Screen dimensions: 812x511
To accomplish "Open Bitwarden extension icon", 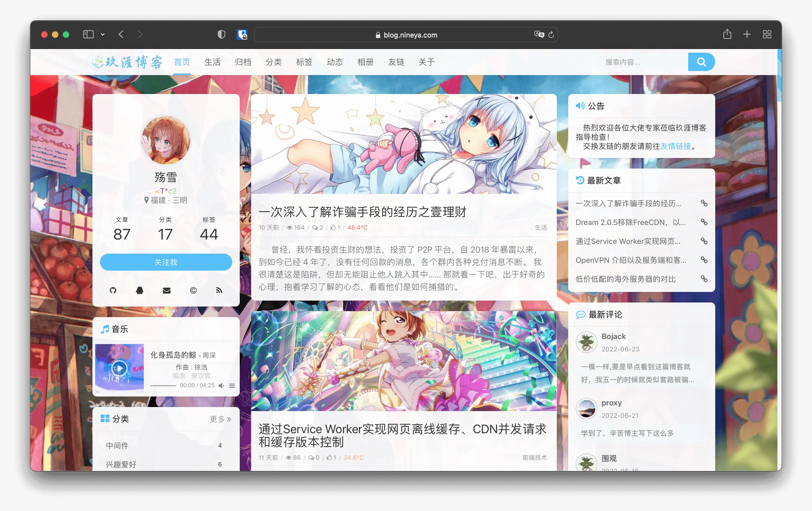I will pyautogui.click(x=242, y=34).
